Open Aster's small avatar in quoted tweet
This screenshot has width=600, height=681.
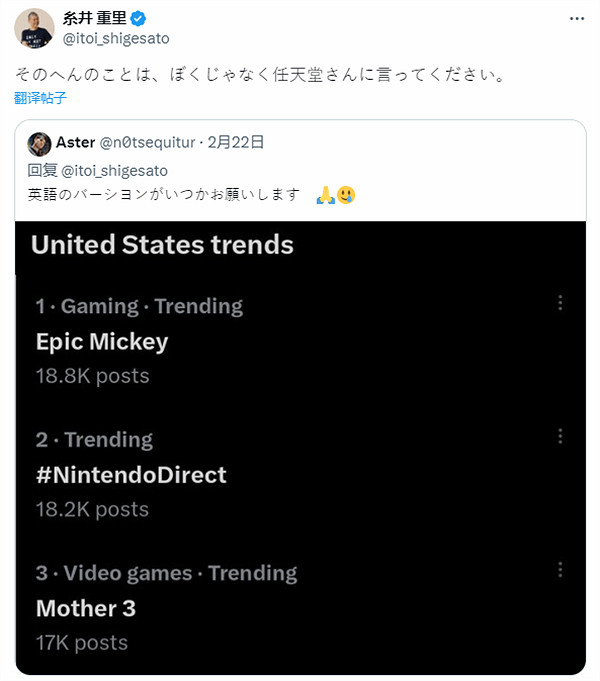39,143
